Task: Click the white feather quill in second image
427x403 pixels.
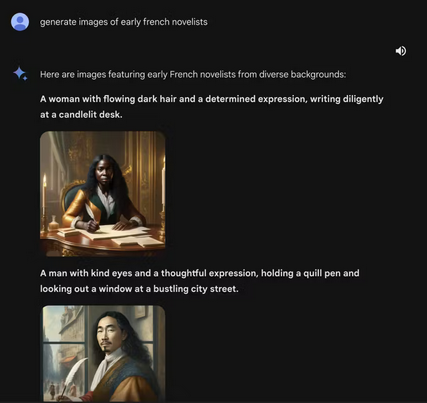Action: (74, 377)
